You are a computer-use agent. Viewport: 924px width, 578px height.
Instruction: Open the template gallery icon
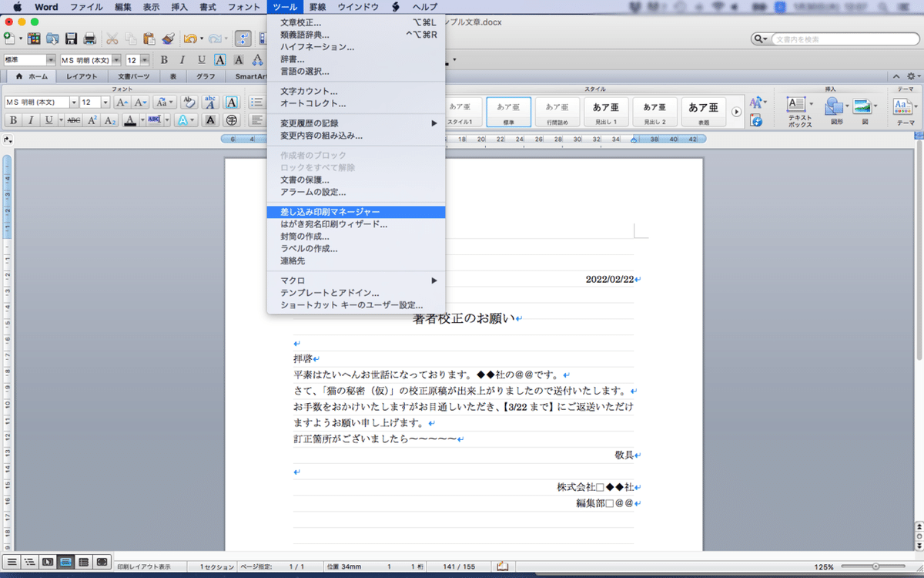coord(34,39)
